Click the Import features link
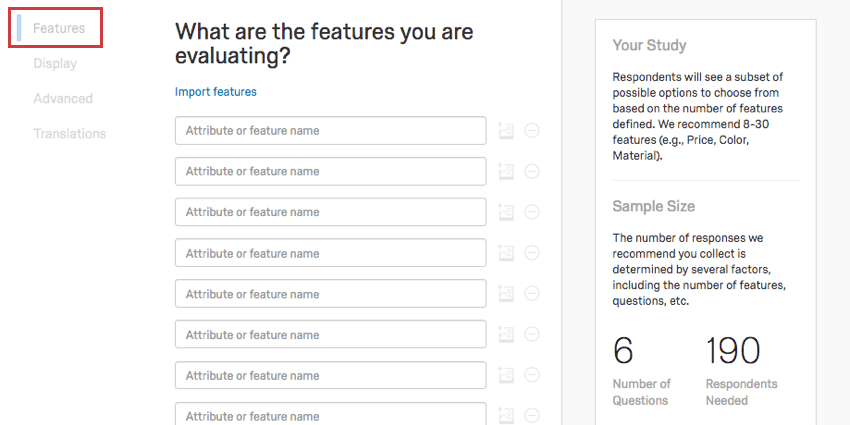Viewport: 850px width, 425px height. click(215, 92)
